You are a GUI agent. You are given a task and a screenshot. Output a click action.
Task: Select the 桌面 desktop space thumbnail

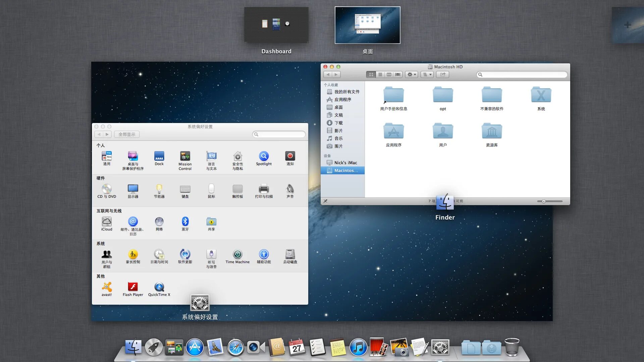coord(367,25)
